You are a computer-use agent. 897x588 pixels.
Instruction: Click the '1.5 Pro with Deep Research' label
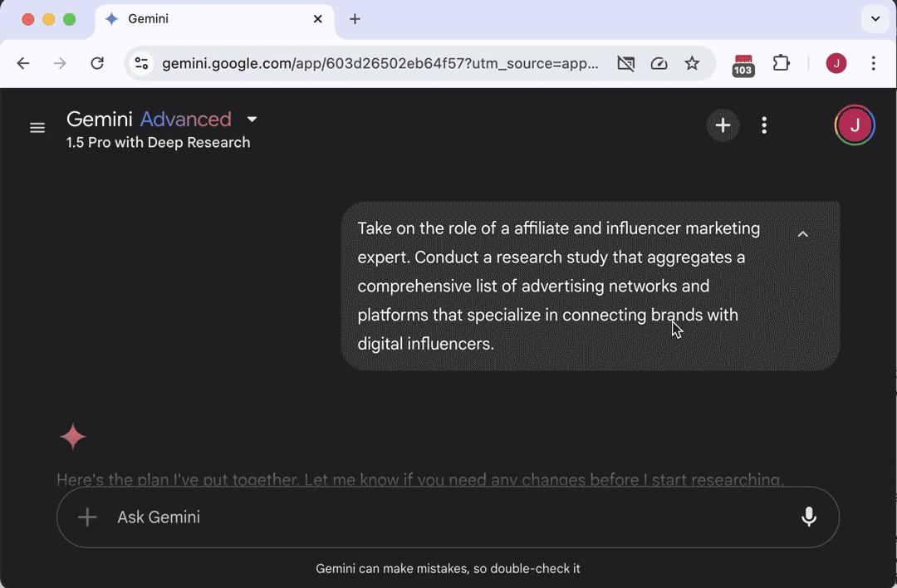point(158,142)
